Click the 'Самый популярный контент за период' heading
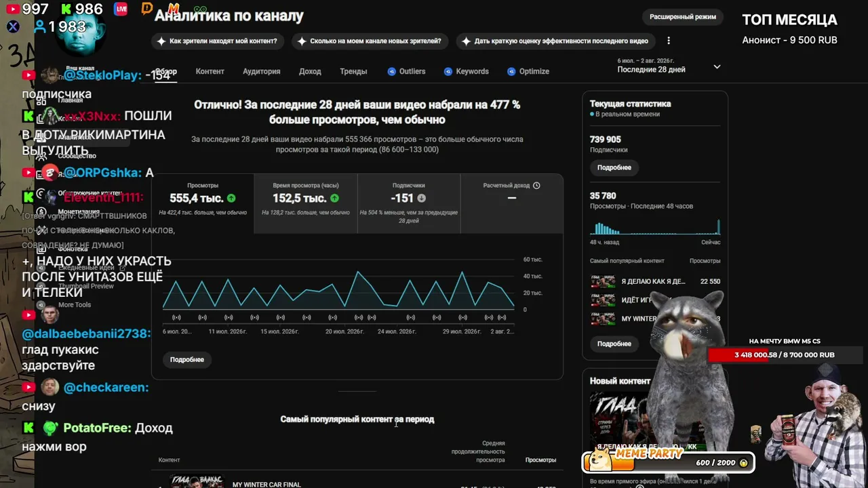Viewport: 868px width, 488px height. pos(357,420)
